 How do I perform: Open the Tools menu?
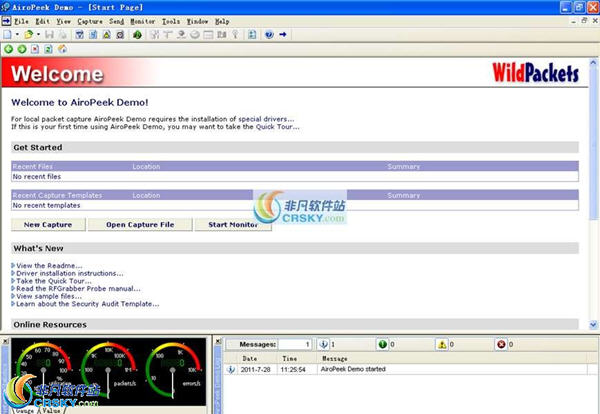171,21
